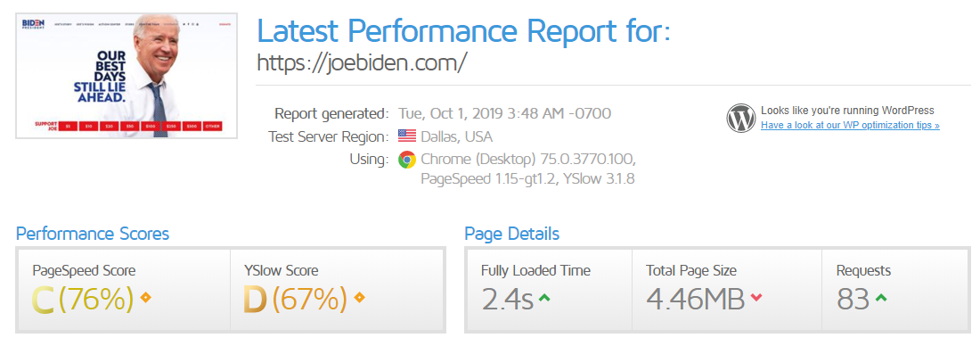Click the orange diamond beside YSlow 67%
Image resolution: width=980 pixels, height=346 pixels.
(359, 298)
